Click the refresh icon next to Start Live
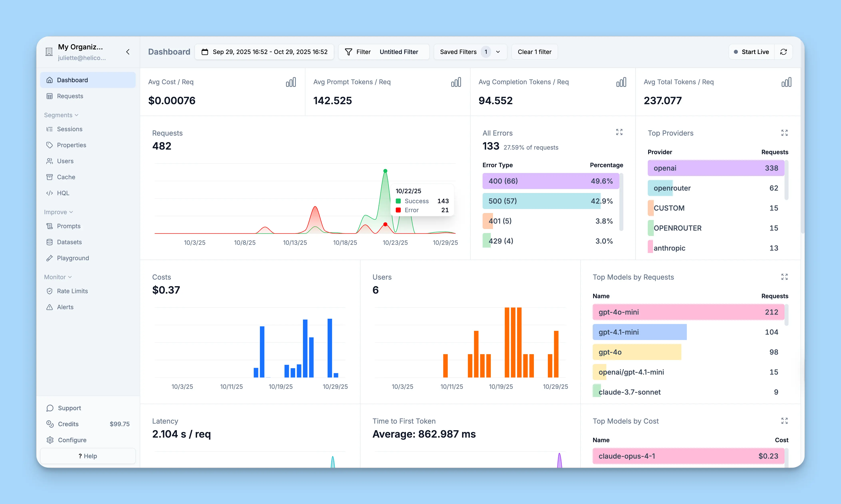The height and width of the screenshot is (504, 841). (x=783, y=52)
